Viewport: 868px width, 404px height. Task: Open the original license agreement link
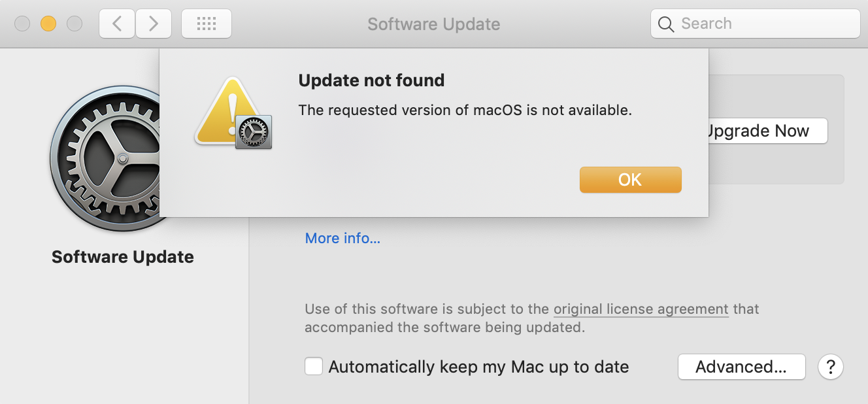pyautogui.click(x=641, y=309)
